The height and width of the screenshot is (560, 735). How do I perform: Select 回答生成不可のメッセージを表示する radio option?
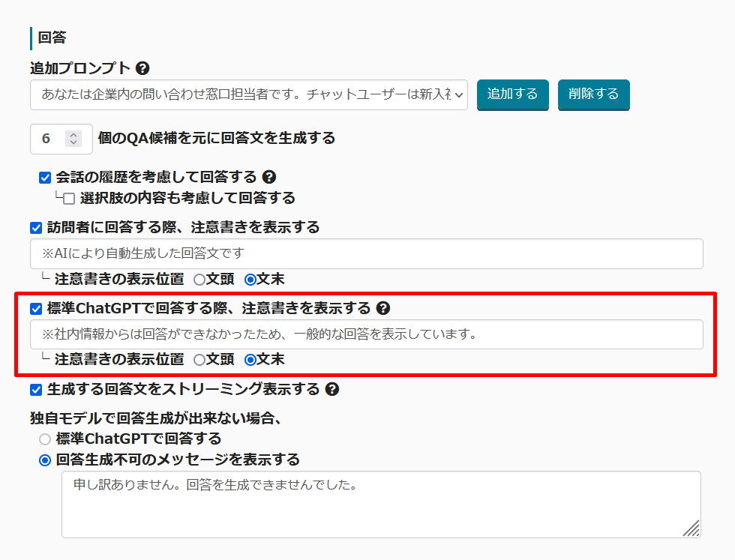[45, 460]
